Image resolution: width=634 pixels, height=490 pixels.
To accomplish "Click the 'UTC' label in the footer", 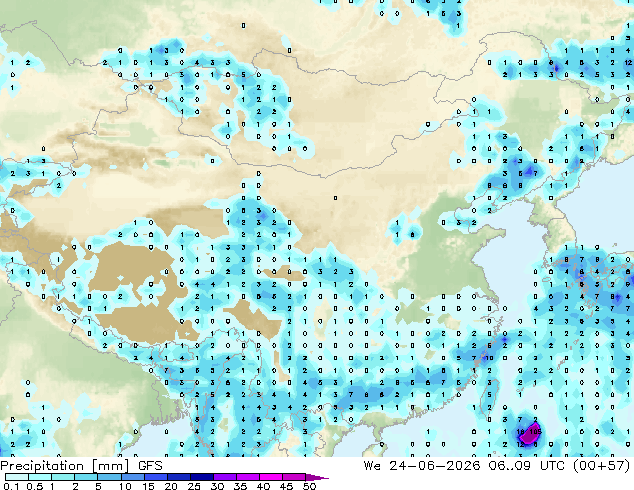I will coord(552,466).
